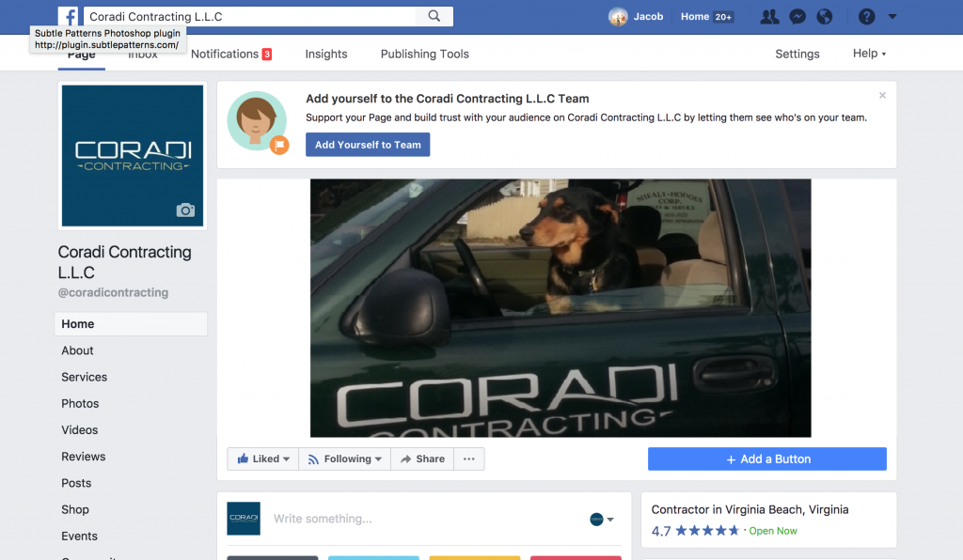Click the Facebook logo icon

coord(68,16)
